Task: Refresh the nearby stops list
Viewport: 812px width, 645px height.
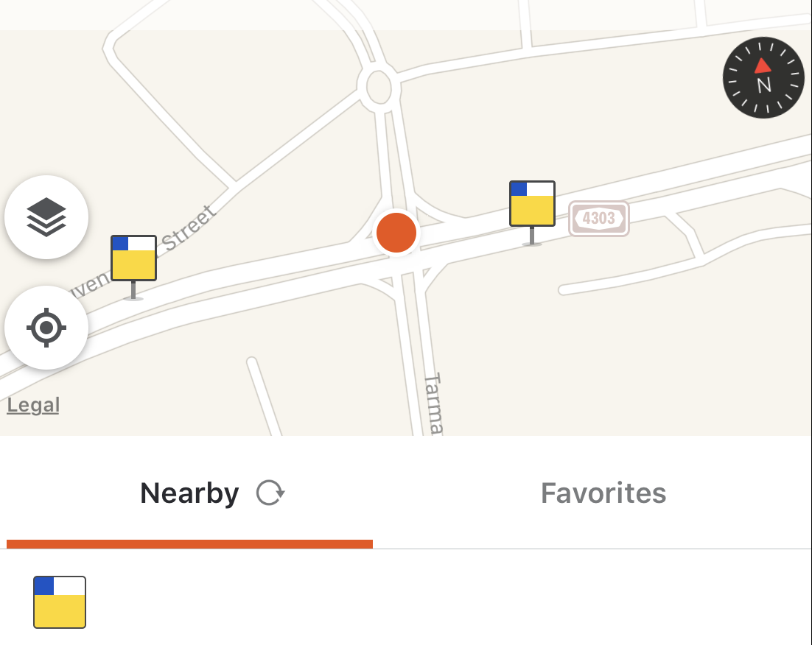Action: pos(270,493)
